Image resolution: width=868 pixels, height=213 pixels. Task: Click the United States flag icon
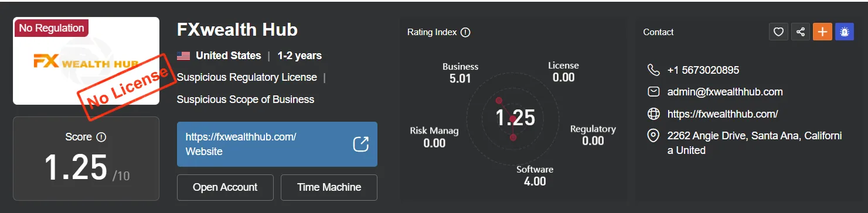coord(183,56)
